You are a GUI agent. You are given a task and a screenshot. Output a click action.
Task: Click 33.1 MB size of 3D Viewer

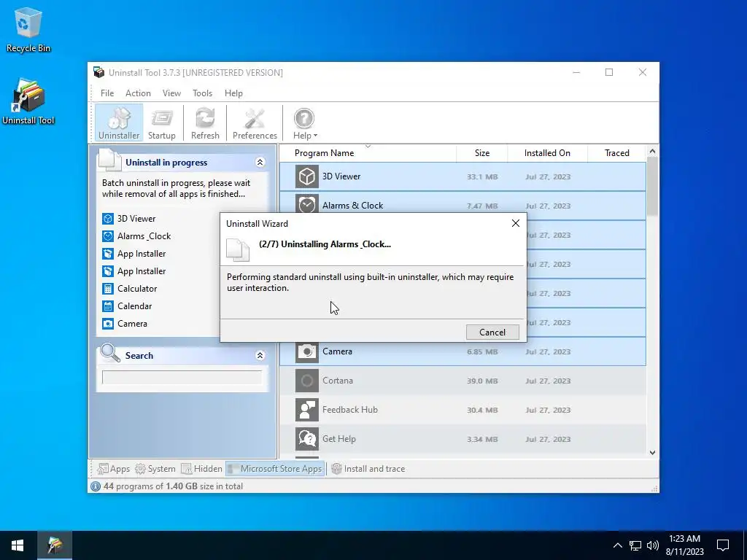tap(482, 176)
